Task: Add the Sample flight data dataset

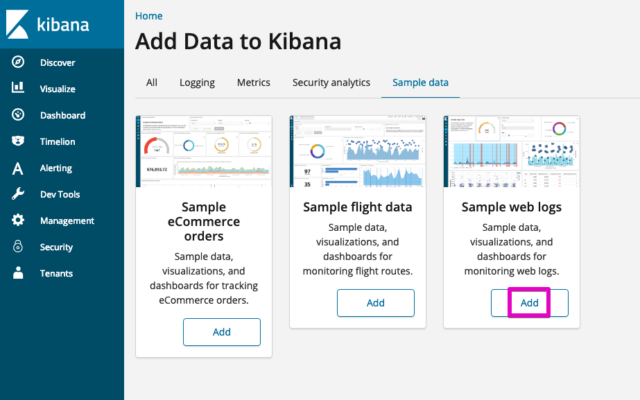Action: pyautogui.click(x=376, y=303)
